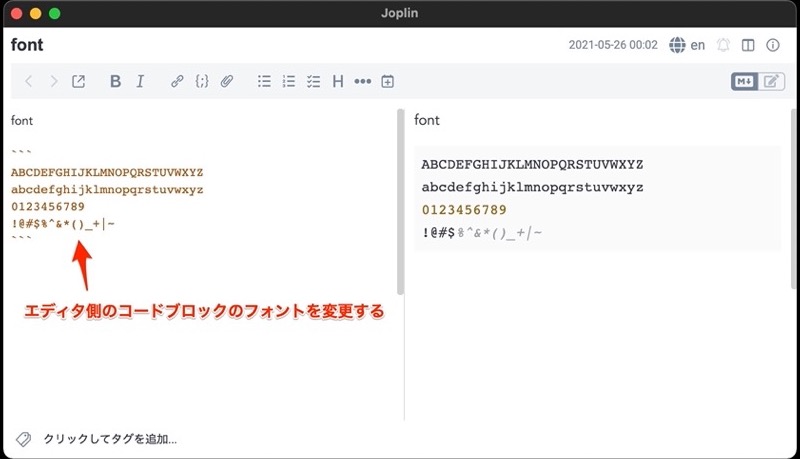Image resolution: width=800 pixels, height=459 pixels.
Task: Click preview line 'abcdefghijklmnopqrstuvwxyz'
Action: coord(532,187)
